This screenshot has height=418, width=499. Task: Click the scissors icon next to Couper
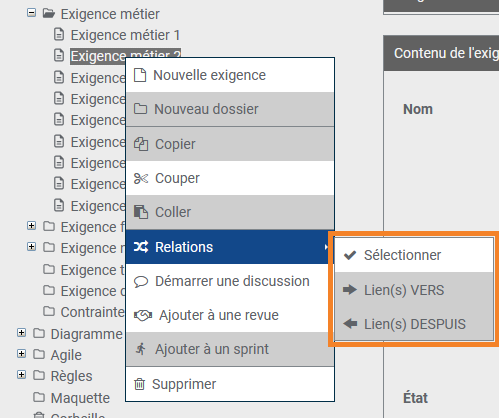141,179
